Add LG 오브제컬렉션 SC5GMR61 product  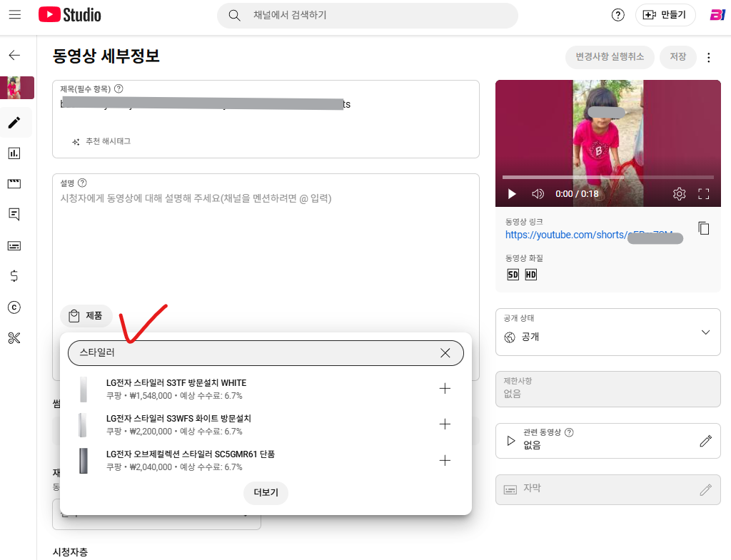click(445, 461)
